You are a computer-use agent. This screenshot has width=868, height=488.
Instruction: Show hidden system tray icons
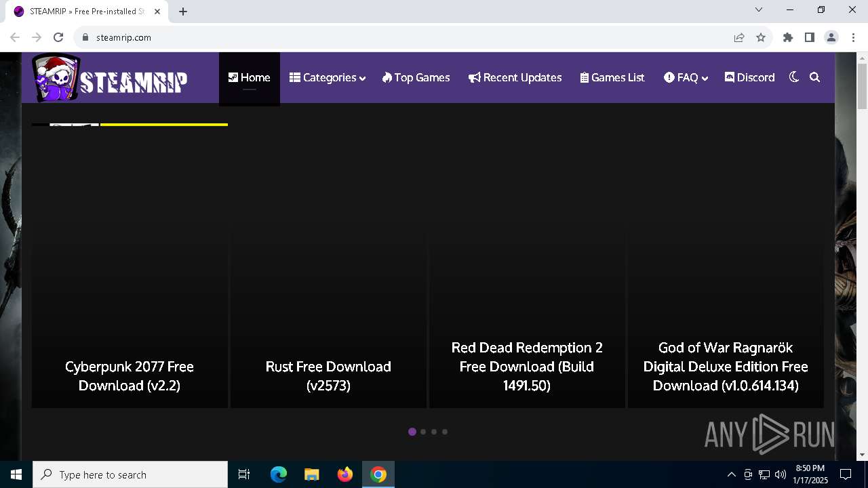[731, 474]
